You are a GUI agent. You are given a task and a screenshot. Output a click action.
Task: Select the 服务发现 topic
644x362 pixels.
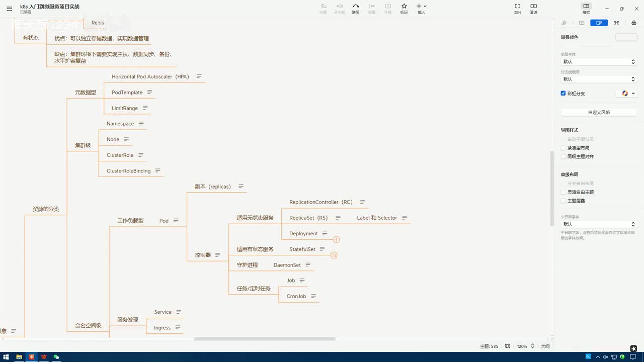coord(128,320)
